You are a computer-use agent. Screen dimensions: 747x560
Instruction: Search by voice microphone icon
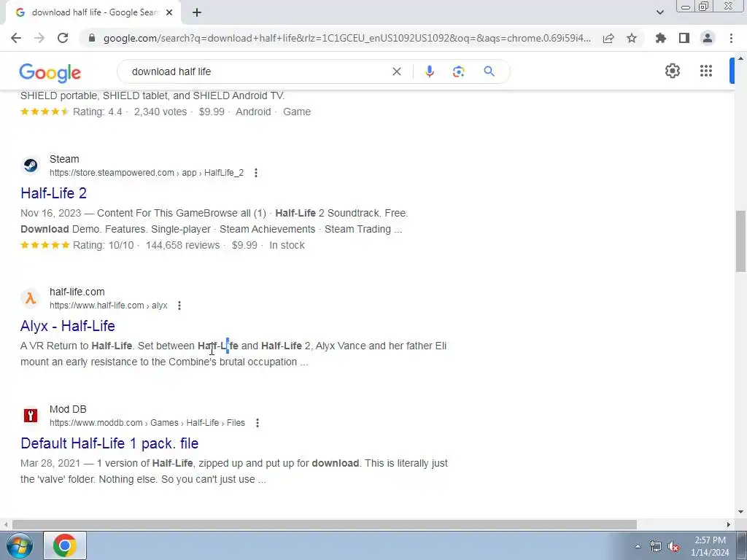[x=429, y=71]
